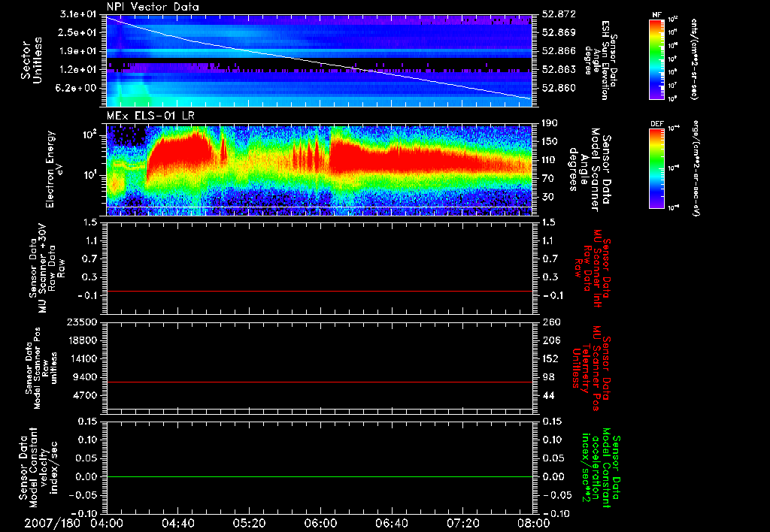Select the 'NPI Vector Data' panel title
770x532 pixels.
pos(153,7)
